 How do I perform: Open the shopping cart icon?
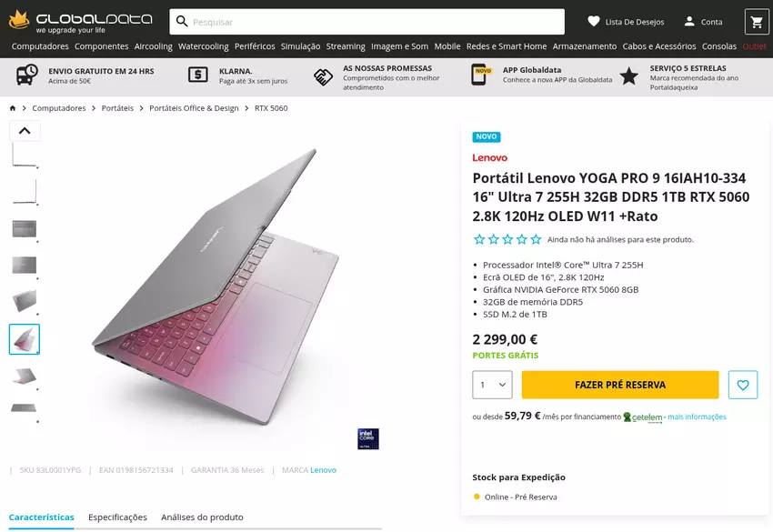pyautogui.click(x=756, y=22)
